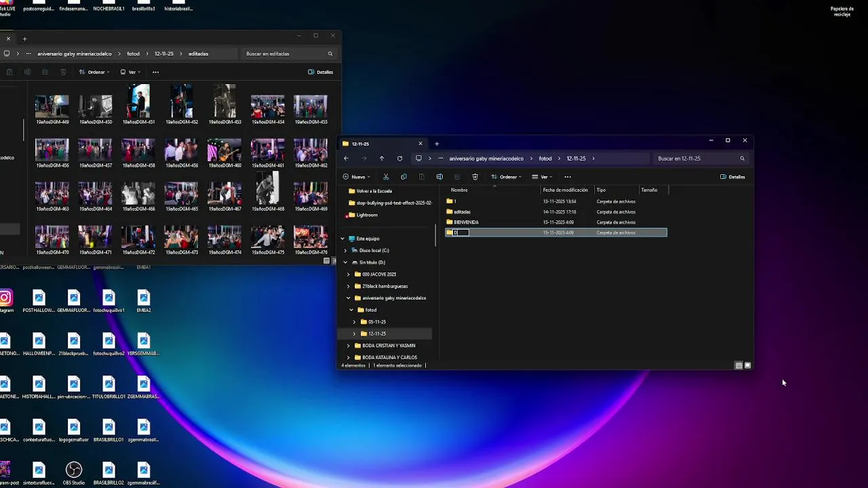Open the Ordenar dropdown in 12-11-25 window
This screenshot has width=868, height=488.
pyautogui.click(x=507, y=177)
